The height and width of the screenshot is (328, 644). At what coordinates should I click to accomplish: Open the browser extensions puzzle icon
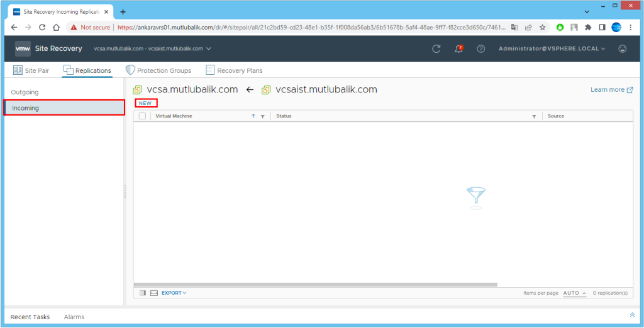(x=588, y=28)
